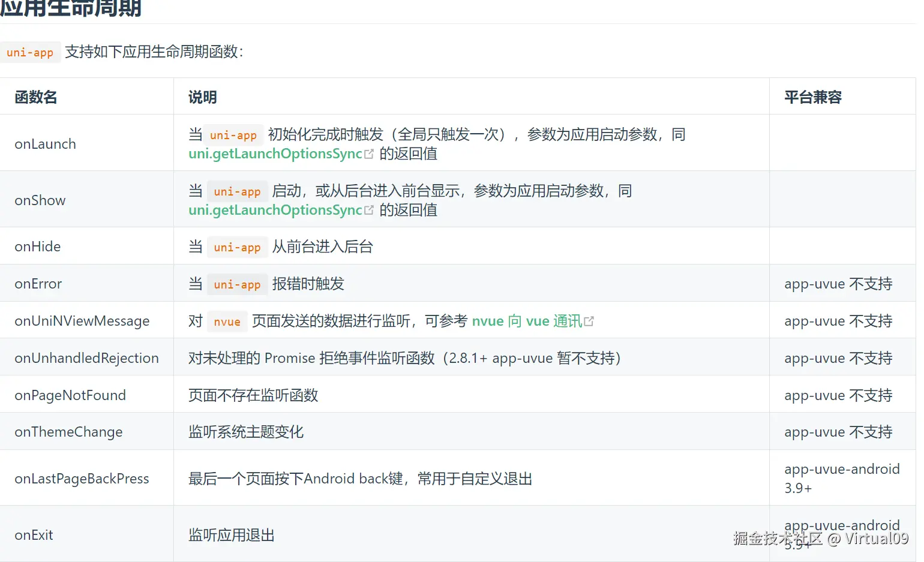Click the uni-app code tag in onHide description
The height and width of the screenshot is (562, 924).
[237, 247]
